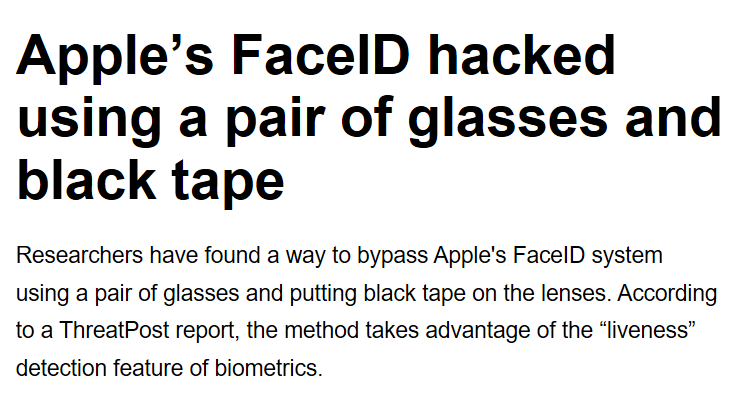Click the word "hacked" in the headline
The width and height of the screenshot is (753, 400).
tap(521, 55)
